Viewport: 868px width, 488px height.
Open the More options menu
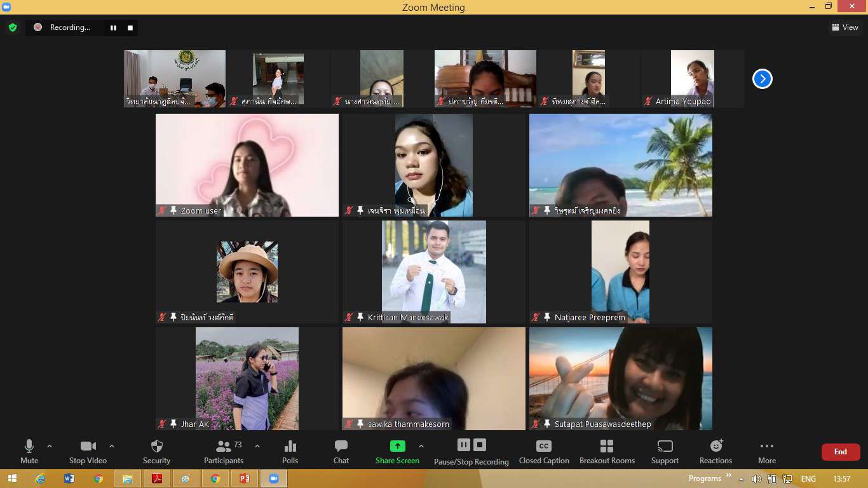tap(766, 452)
